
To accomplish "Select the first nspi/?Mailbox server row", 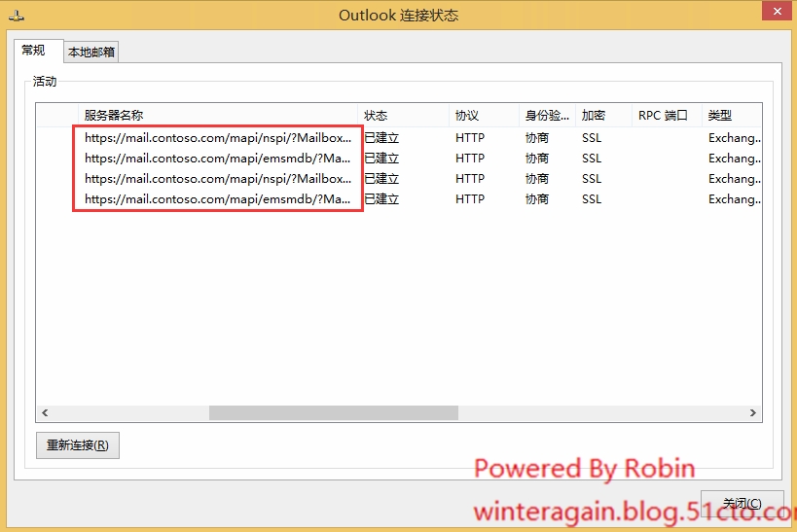I will coord(218,138).
